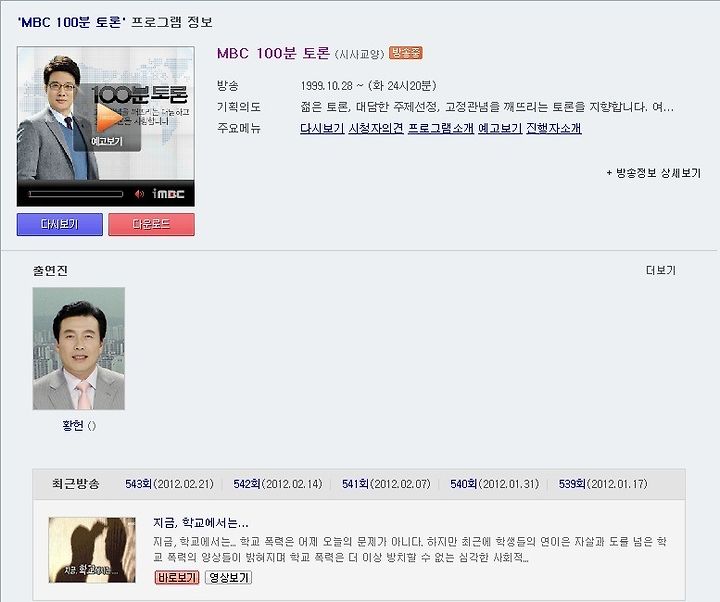Open the episode title 지금, 학교에서는...
The image size is (720, 602).
click(x=201, y=523)
